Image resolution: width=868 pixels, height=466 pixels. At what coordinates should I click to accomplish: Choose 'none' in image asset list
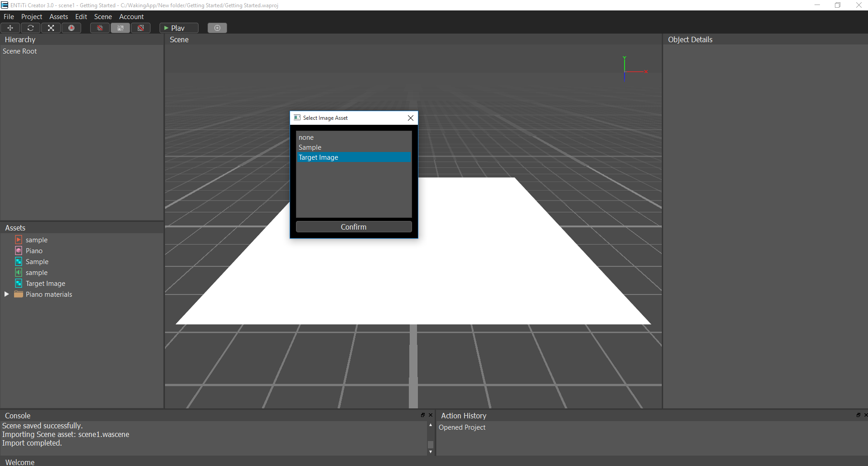(354, 137)
